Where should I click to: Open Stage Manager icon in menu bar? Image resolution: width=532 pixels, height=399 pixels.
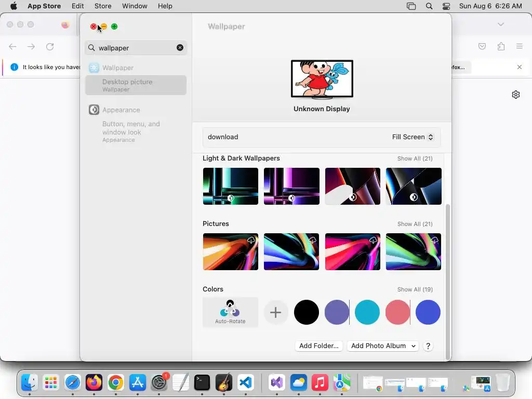[x=411, y=6]
